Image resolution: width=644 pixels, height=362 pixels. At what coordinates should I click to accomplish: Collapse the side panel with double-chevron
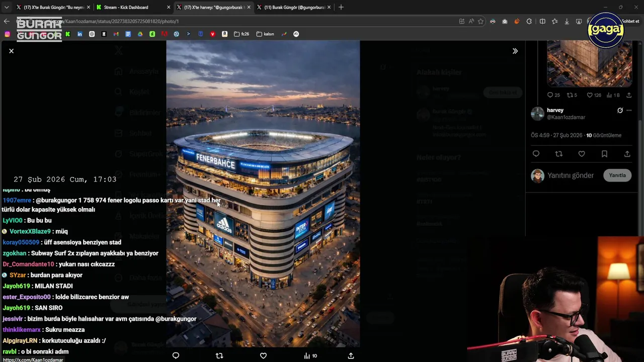coord(515,51)
